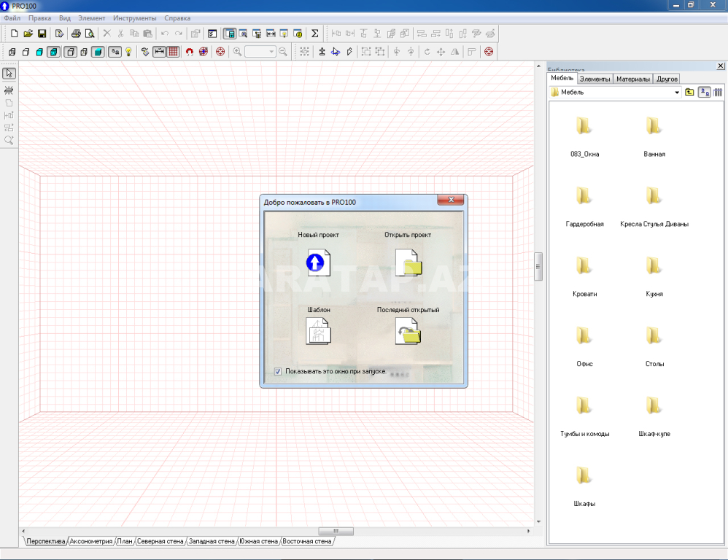Open the Файл menu

[12, 18]
